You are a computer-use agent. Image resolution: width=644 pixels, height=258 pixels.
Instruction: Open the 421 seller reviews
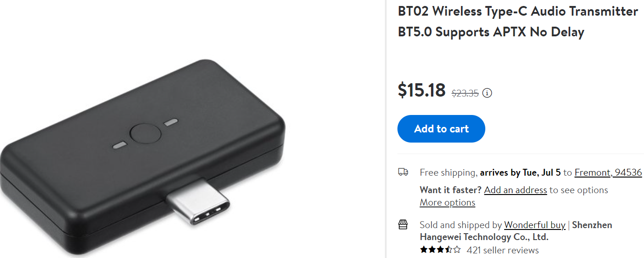[503, 250]
